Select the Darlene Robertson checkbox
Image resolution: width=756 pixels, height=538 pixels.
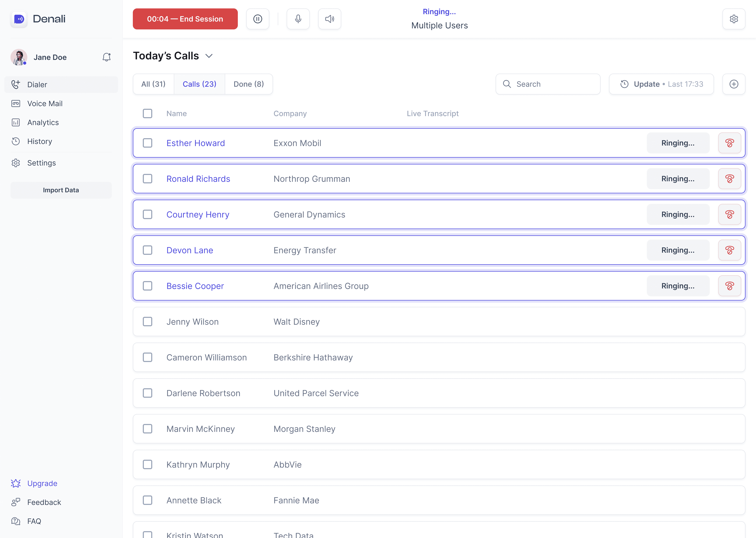(147, 393)
